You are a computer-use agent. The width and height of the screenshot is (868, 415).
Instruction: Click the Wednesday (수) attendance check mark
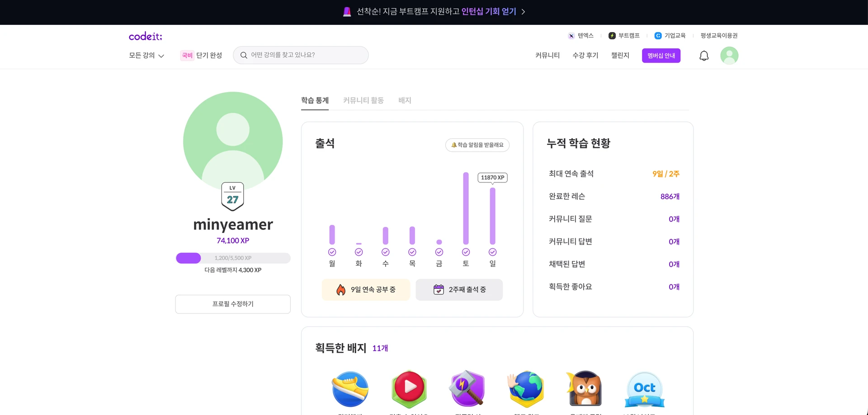coord(385,252)
